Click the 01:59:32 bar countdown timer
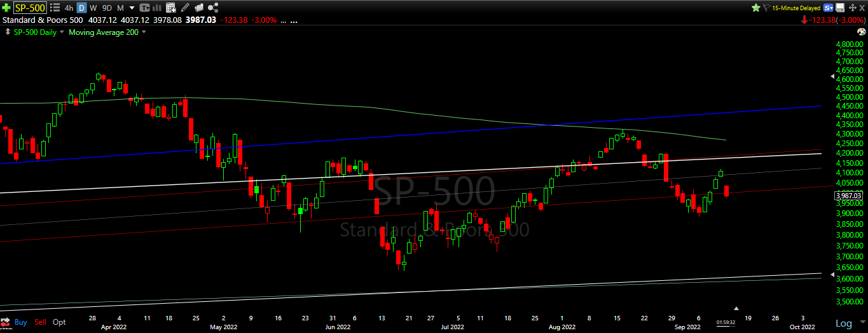The height and width of the screenshot is (333, 868). coord(727,322)
